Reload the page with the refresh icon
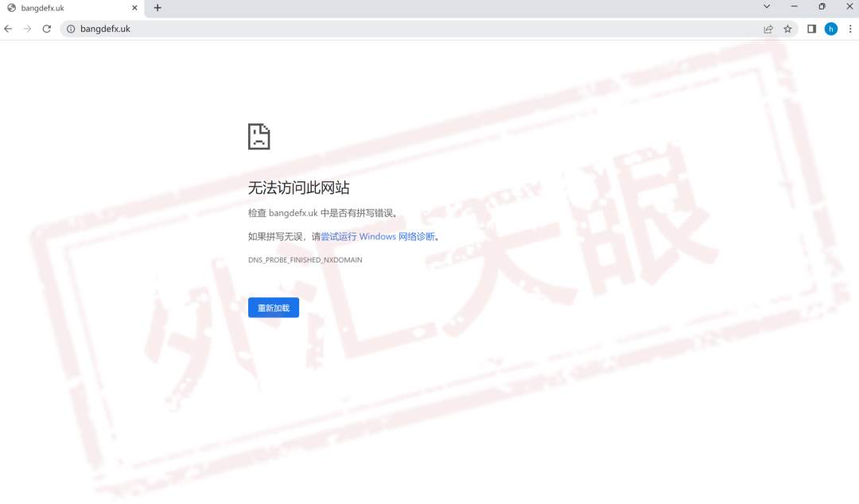This screenshot has width=859, height=504. [x=47, y=29]
